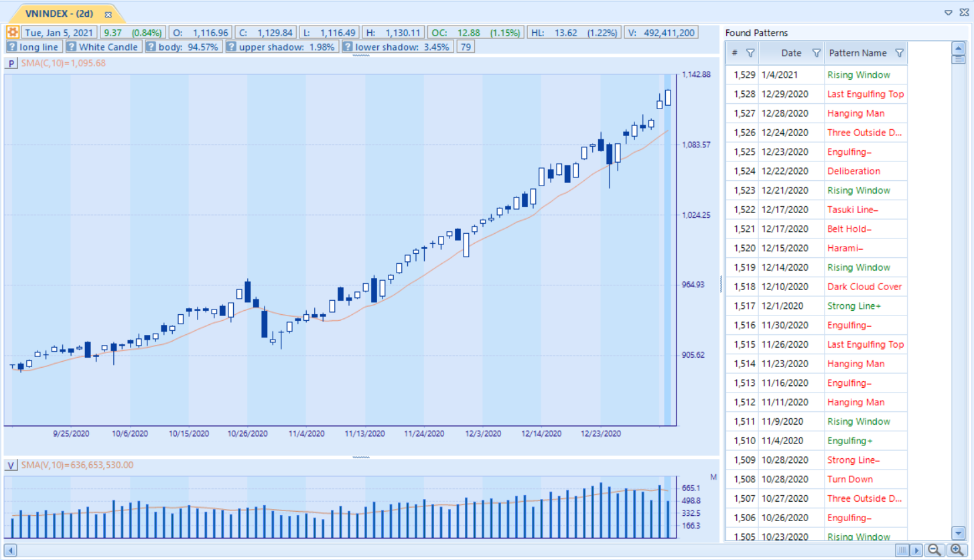Screen dimensions: 974x560
Task: Click help icon beside 'long line'
Action: (x=12, y=47)
